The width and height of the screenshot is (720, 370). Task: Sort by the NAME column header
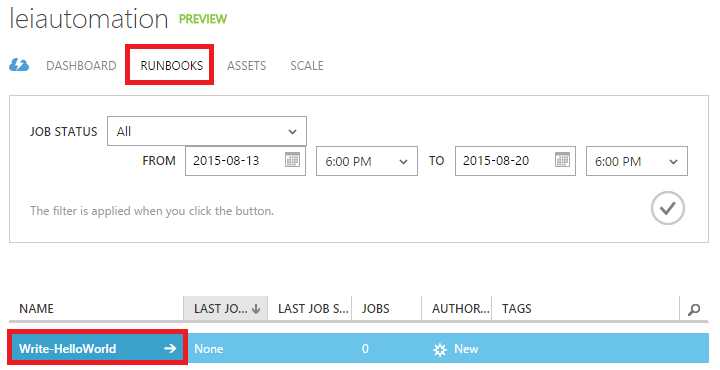37,308
